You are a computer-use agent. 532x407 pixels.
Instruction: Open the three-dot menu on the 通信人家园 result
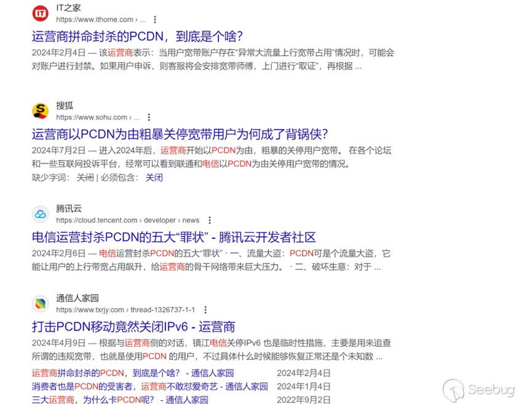click(205, 310)
